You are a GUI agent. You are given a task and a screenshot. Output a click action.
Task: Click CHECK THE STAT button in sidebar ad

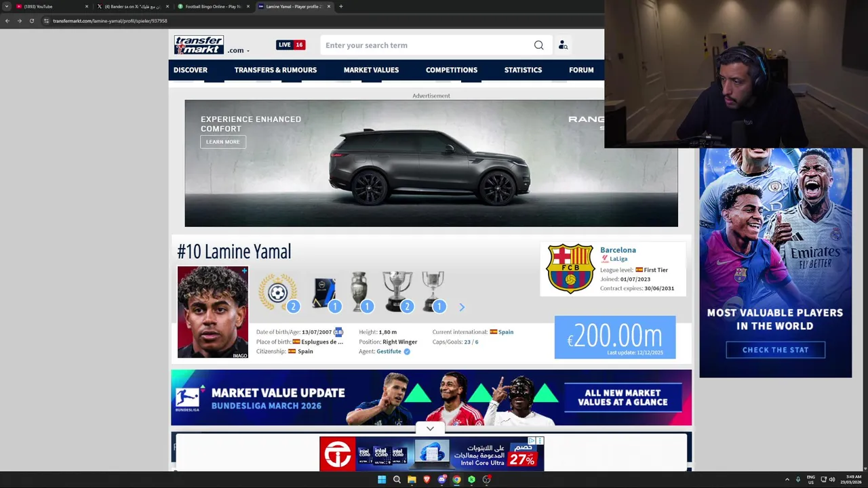[775, 350]
